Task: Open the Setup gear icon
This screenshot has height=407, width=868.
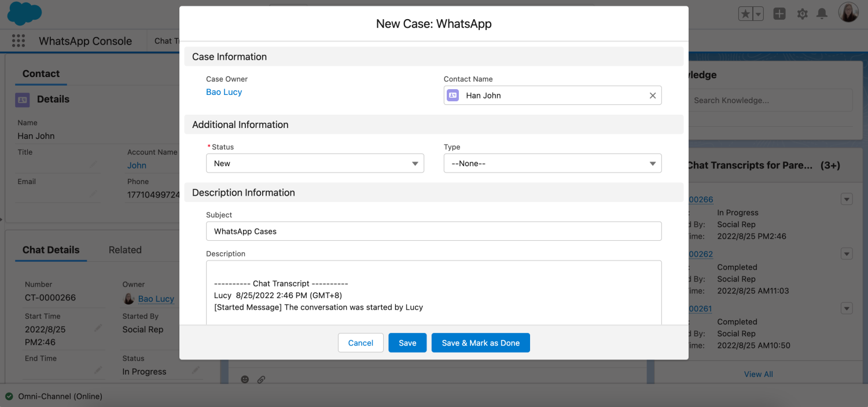Action: pyautogui.click(x=802, y=14)
